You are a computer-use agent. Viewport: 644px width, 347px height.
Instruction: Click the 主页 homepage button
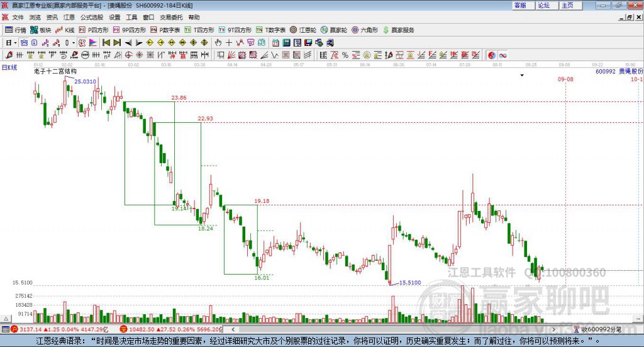(x=570, y=5)
